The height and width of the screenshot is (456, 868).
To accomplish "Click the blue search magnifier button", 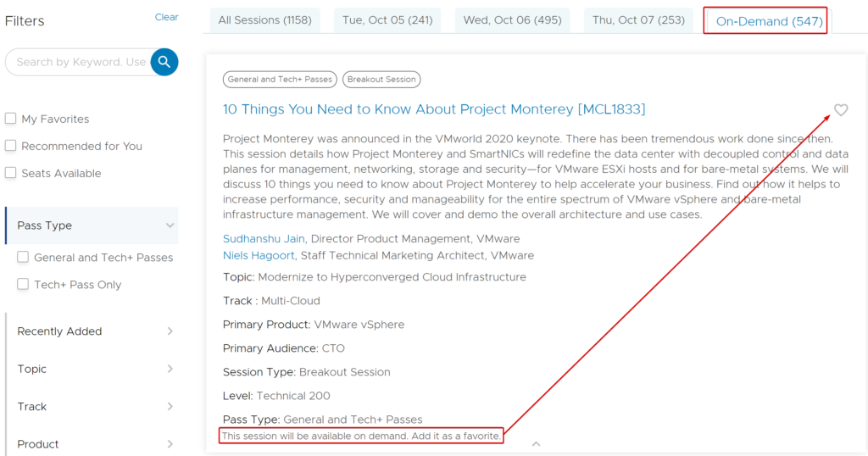I will 164,62.
